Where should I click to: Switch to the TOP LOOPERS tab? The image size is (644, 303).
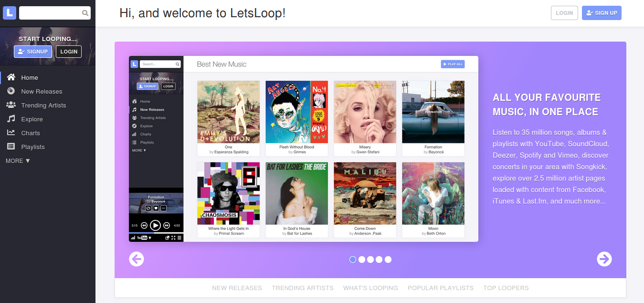[506, 288]
